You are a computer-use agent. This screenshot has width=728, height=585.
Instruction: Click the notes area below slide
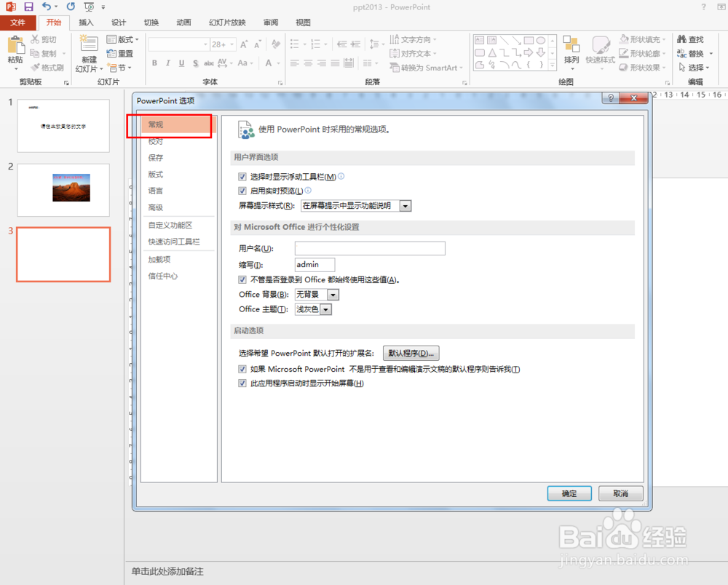point(426,572)
